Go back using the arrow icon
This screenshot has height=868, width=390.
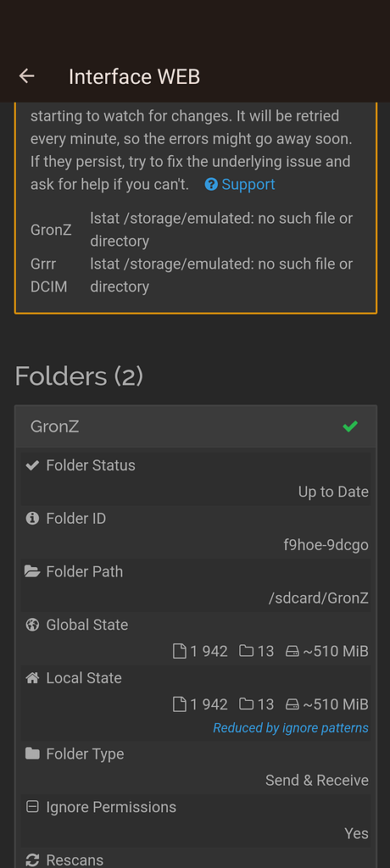26,76
